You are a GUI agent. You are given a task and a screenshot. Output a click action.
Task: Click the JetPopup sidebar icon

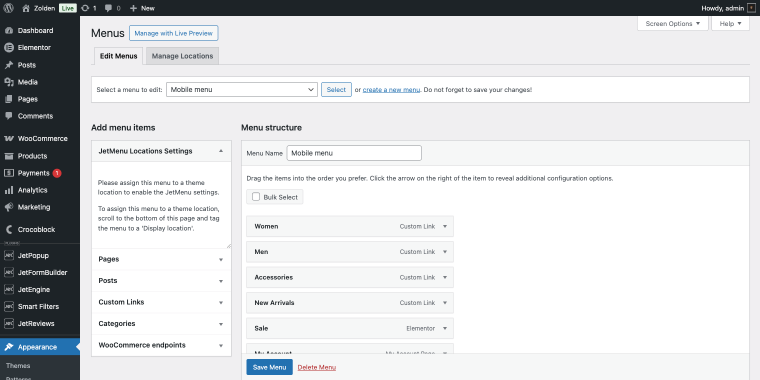(9, 255)
